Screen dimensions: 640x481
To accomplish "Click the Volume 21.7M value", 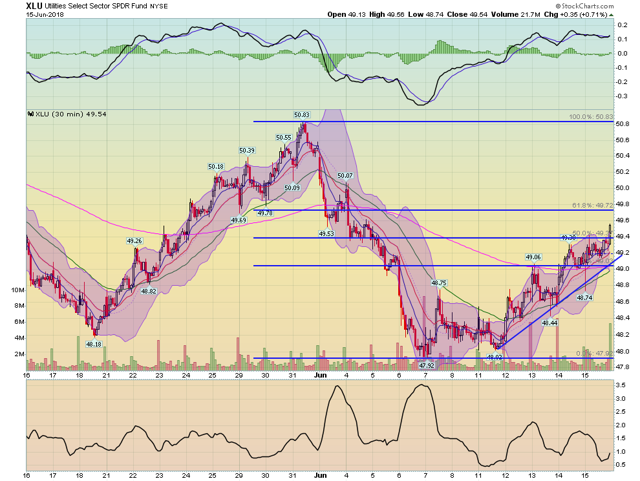I will point(516,14).
